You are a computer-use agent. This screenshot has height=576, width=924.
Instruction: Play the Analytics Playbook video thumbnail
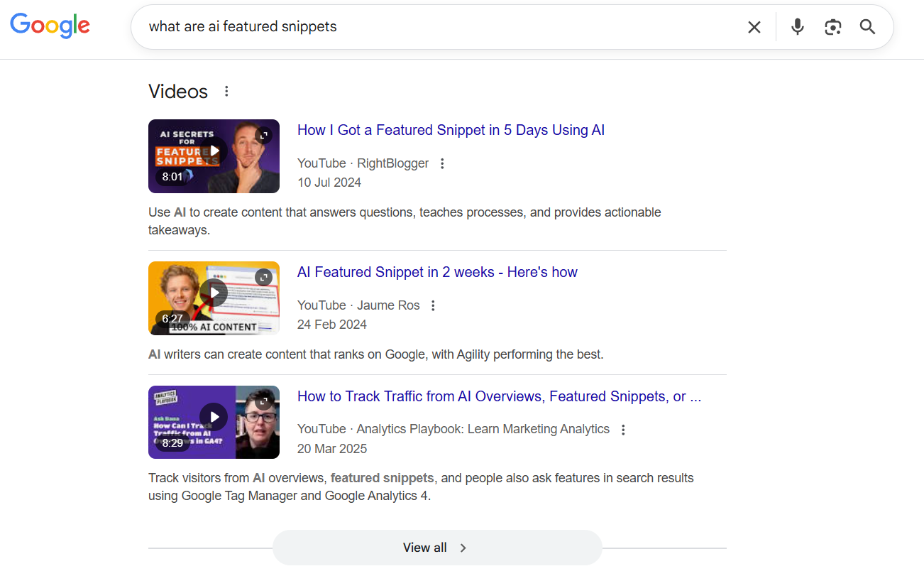[x=214, y=416]
